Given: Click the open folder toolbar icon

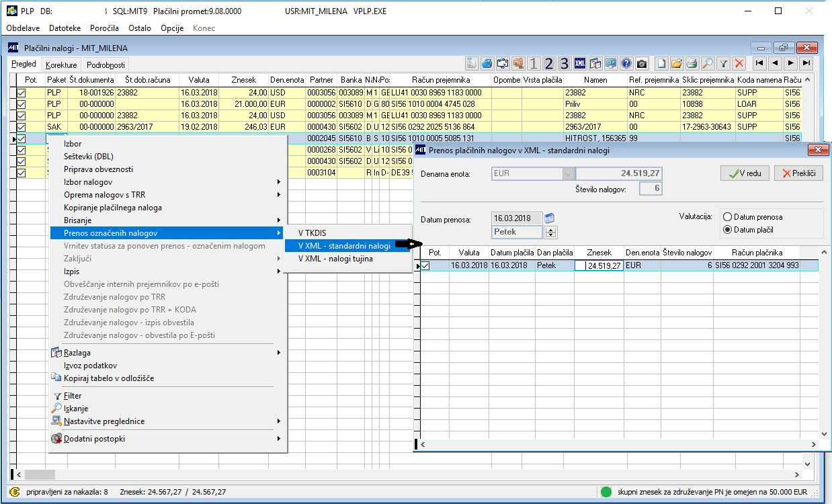Looking at the screenshot, I should click(x=676, y=64).
